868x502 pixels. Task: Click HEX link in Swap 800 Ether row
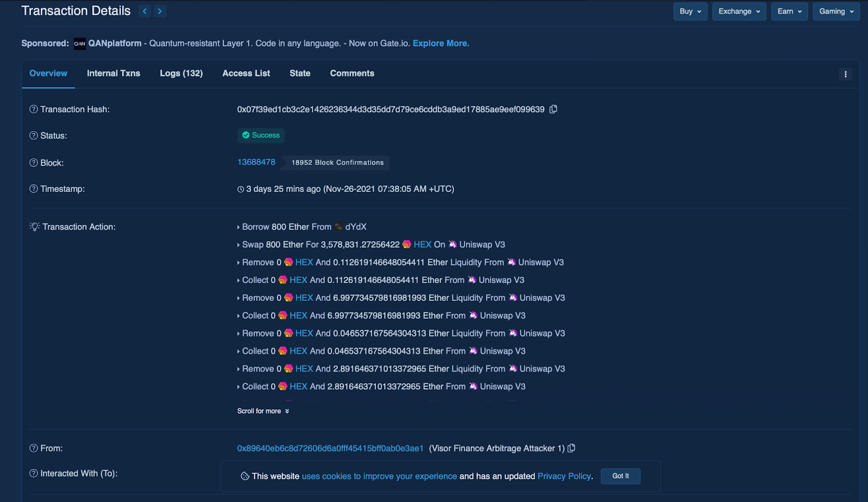[x=423, y=244]
